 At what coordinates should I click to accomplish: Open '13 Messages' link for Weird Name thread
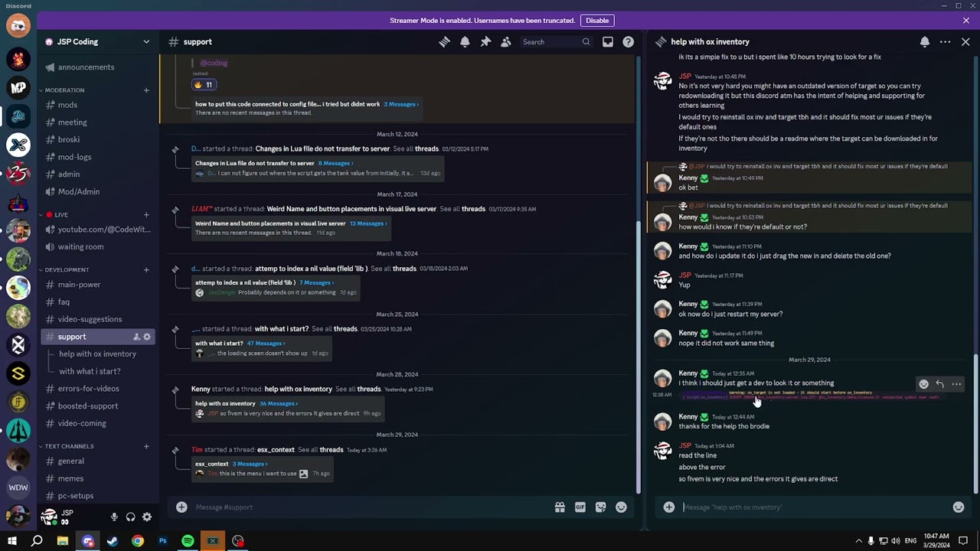[368, 223]
